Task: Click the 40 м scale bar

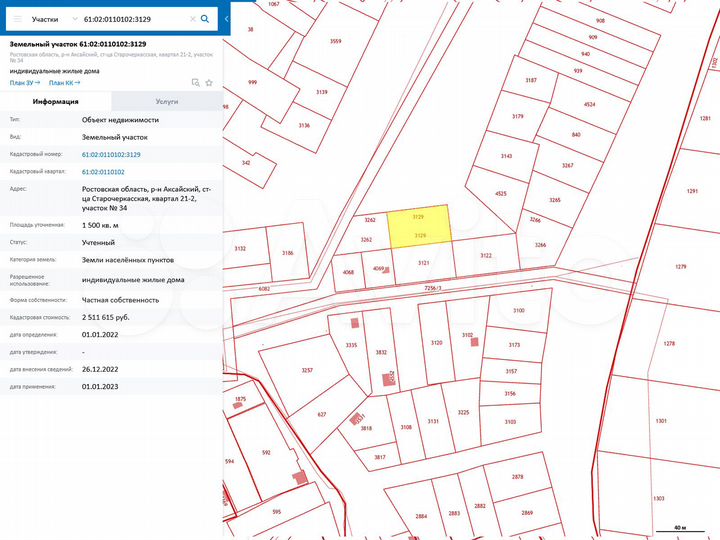Action: click(680, 529)
